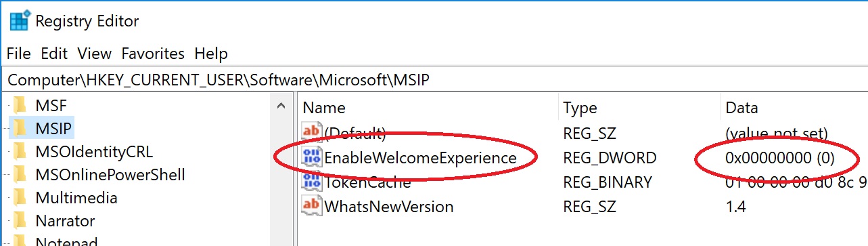Click the Multimedia folder icon
Viewport: 868px width, 246px height.
[20, 198]
